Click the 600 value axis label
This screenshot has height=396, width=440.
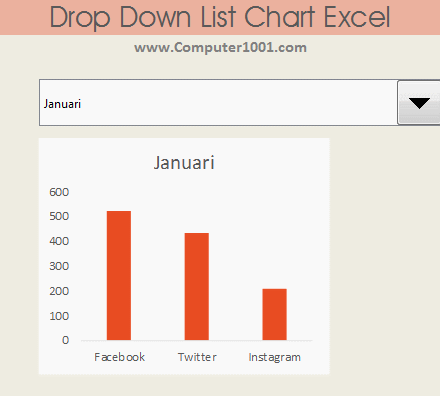point(59,192)
